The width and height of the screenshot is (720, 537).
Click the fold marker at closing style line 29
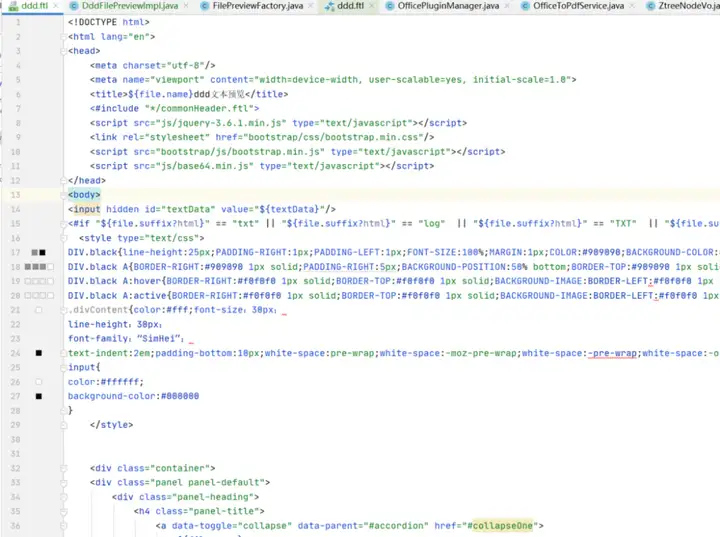tap(63, 425)
